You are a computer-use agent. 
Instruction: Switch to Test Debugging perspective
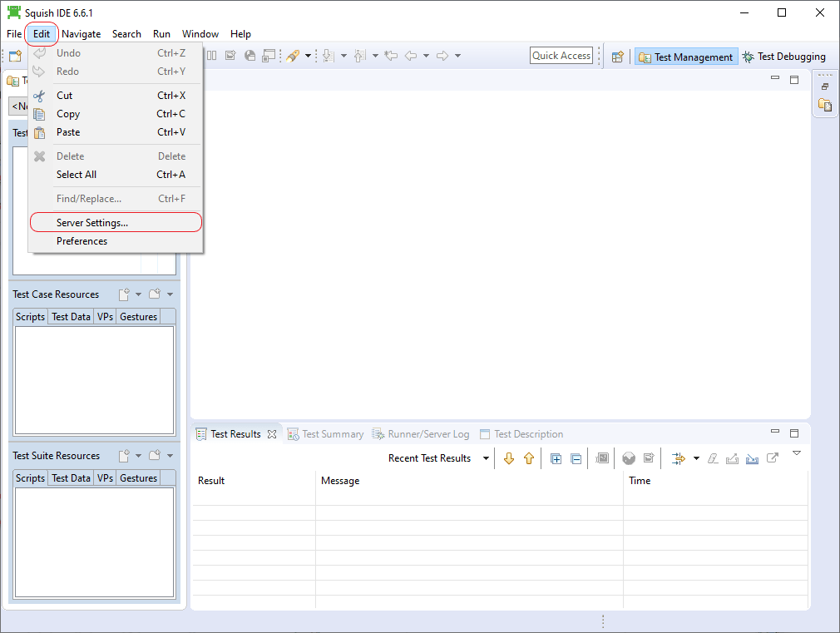coord(784,57)
